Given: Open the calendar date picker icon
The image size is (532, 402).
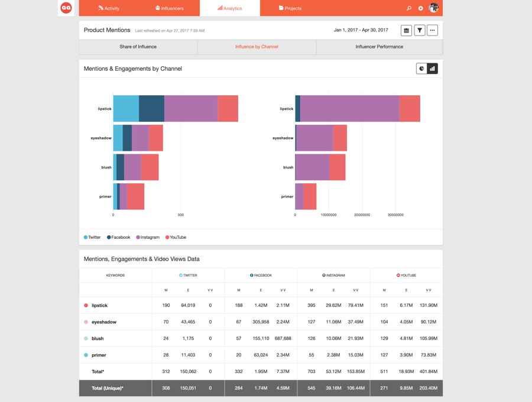Looking at the screenshot, I should [407, 30].
